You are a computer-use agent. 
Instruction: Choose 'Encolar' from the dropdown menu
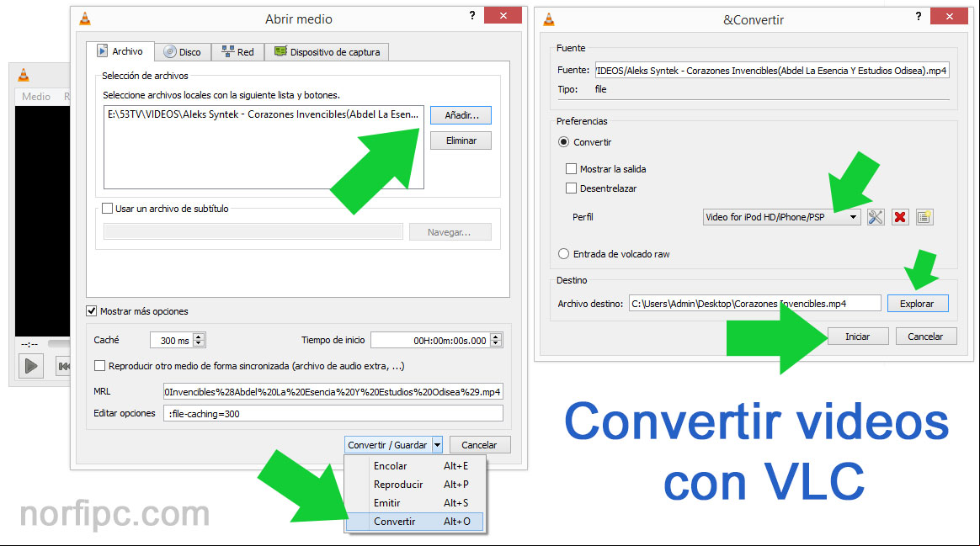[x=416, y=466]
